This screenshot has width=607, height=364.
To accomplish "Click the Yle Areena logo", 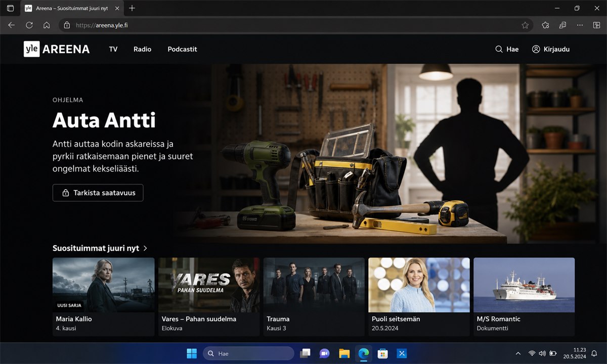I will (x=57, y=49).
